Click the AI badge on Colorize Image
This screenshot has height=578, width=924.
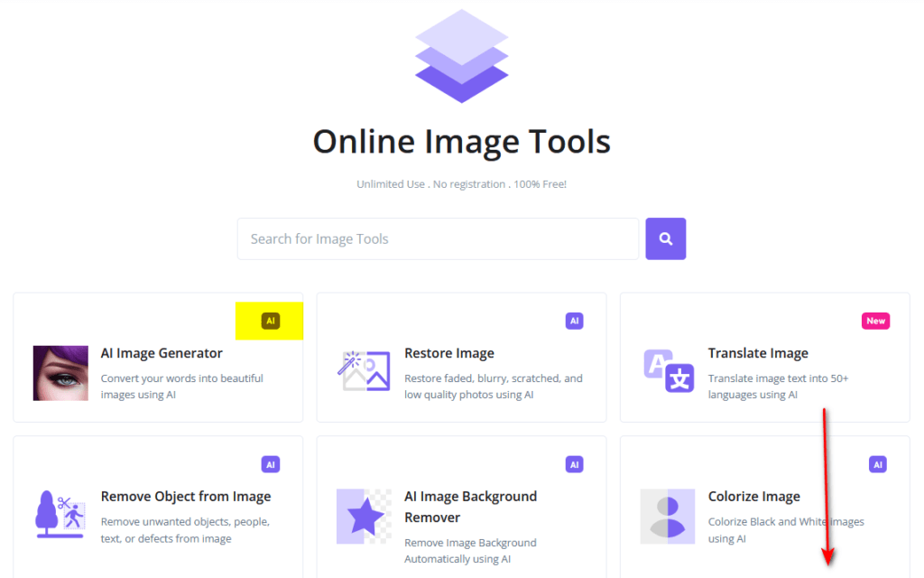(878, 464)
